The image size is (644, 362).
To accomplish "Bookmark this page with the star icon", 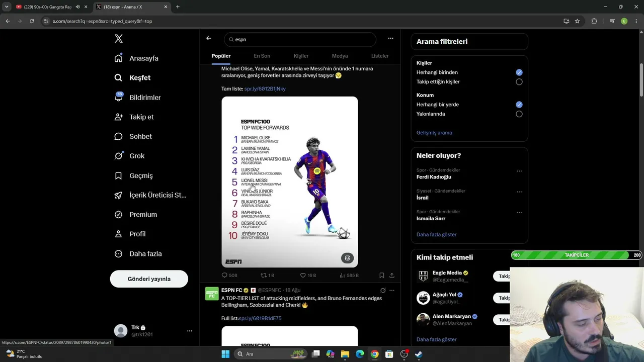I will coord(577,21).
